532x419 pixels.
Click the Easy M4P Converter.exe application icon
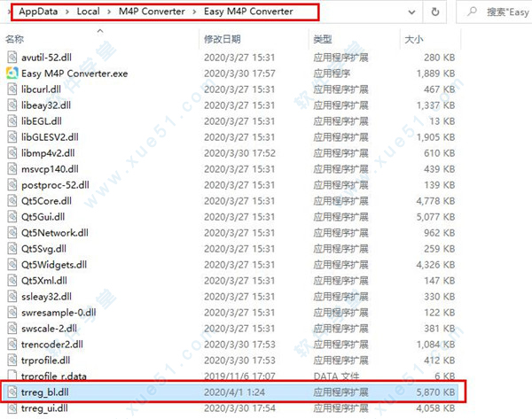12,73
